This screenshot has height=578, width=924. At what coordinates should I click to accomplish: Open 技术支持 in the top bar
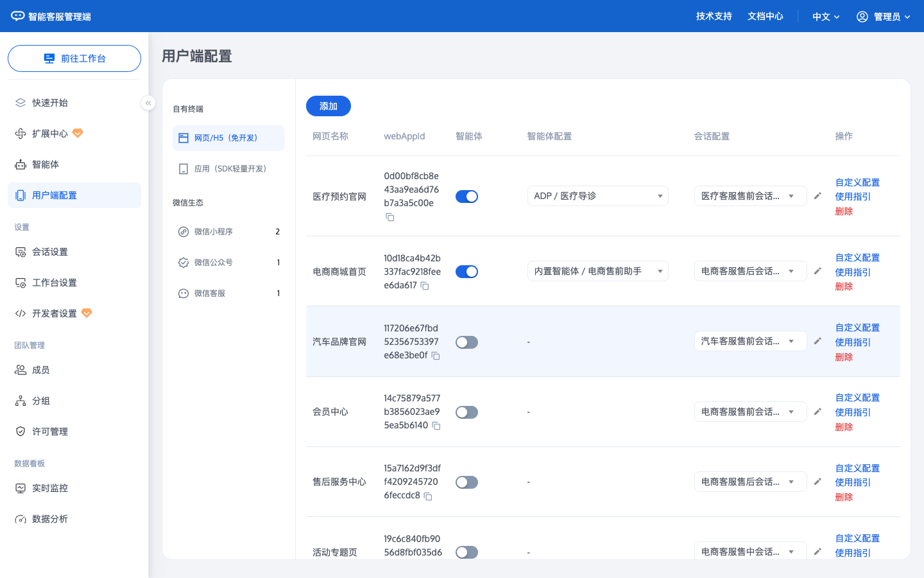(714, 16)
